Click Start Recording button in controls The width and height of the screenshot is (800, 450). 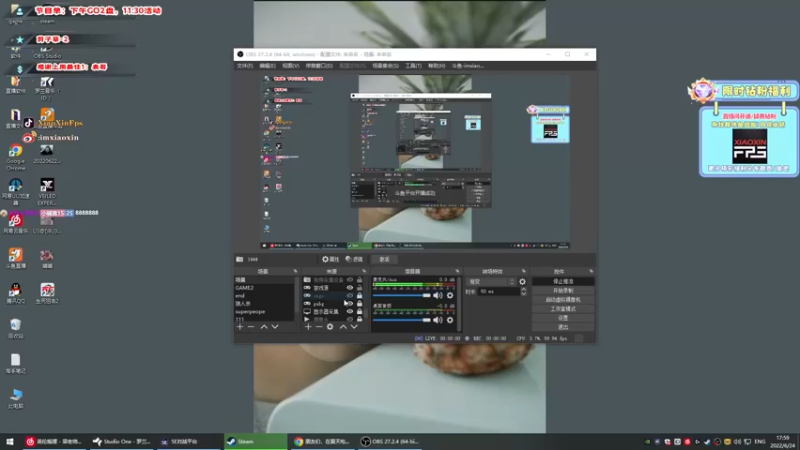563,290
